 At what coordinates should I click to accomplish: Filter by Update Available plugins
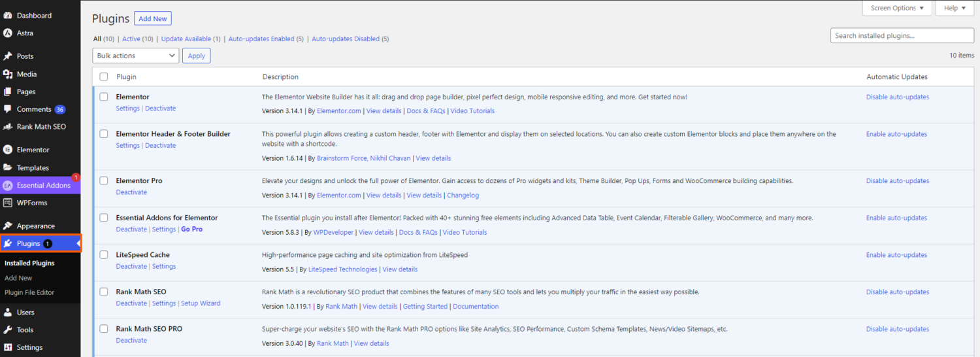point(186,39)
